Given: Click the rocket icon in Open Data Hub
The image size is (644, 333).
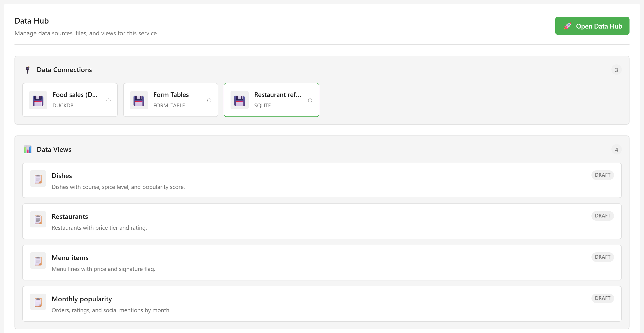Looking at the screenshot, I should (567, 26).
